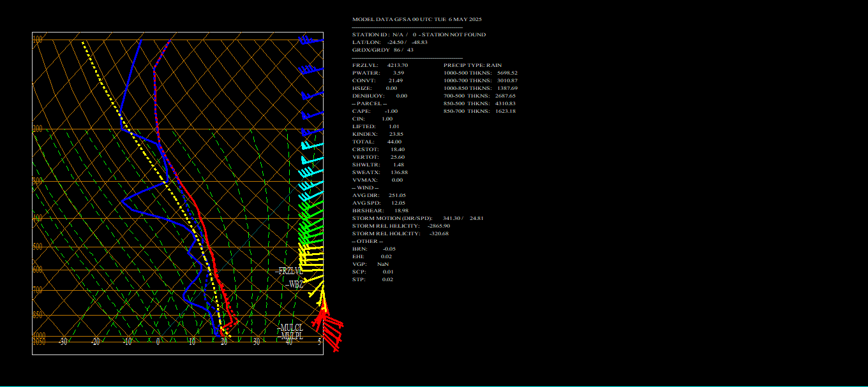Viewport: 868px width, 387px height.
Task: Click the 850-500 THKNS value 4310.83
Action: click(x=505, y=103)
